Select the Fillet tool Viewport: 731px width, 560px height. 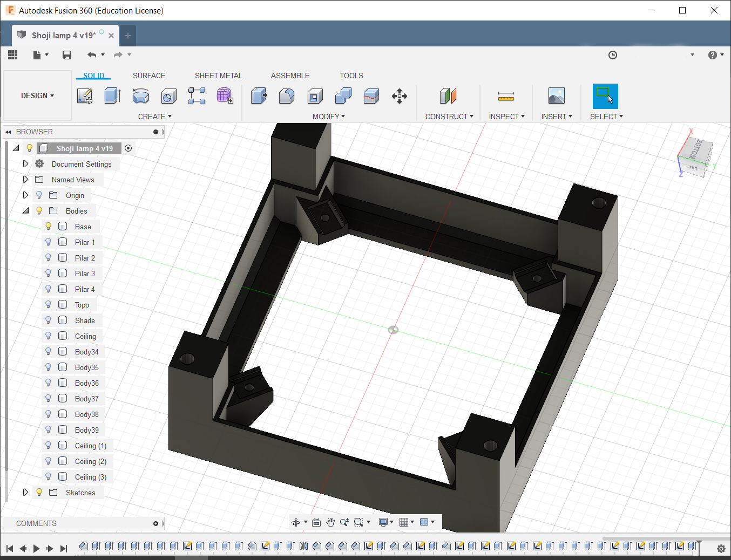tap(287, 96)
